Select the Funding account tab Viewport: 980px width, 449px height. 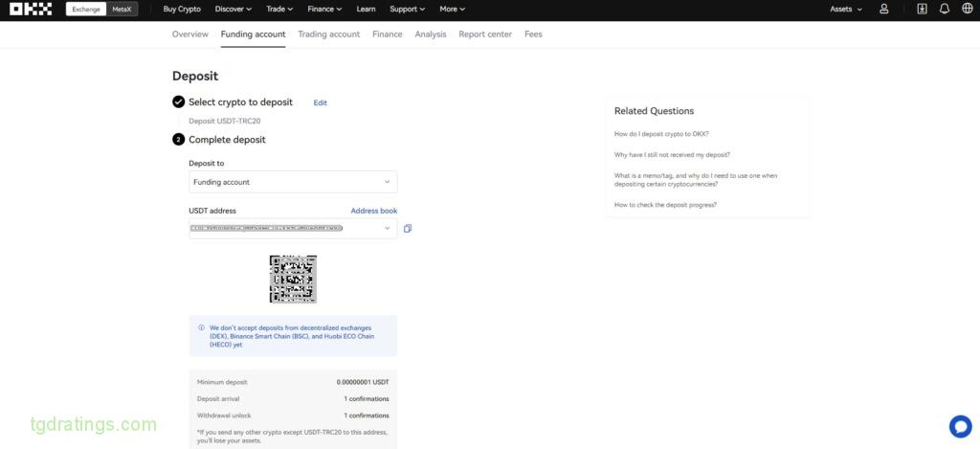253,34
